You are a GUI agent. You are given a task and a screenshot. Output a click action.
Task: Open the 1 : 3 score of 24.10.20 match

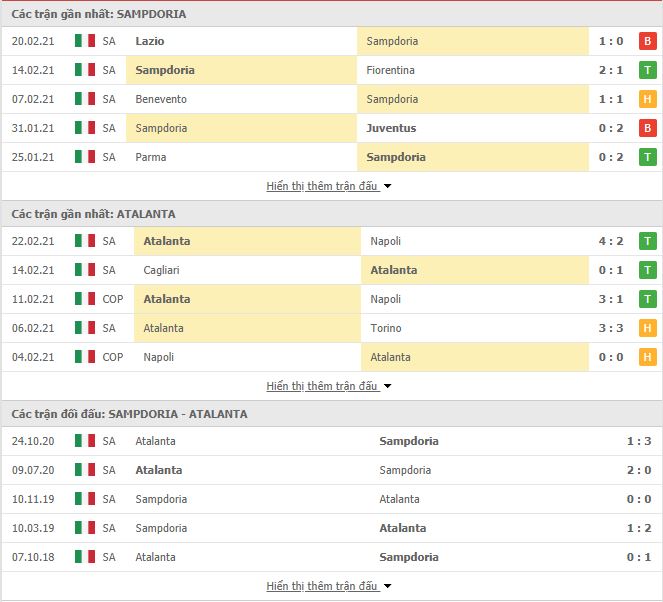pos(639,441)
